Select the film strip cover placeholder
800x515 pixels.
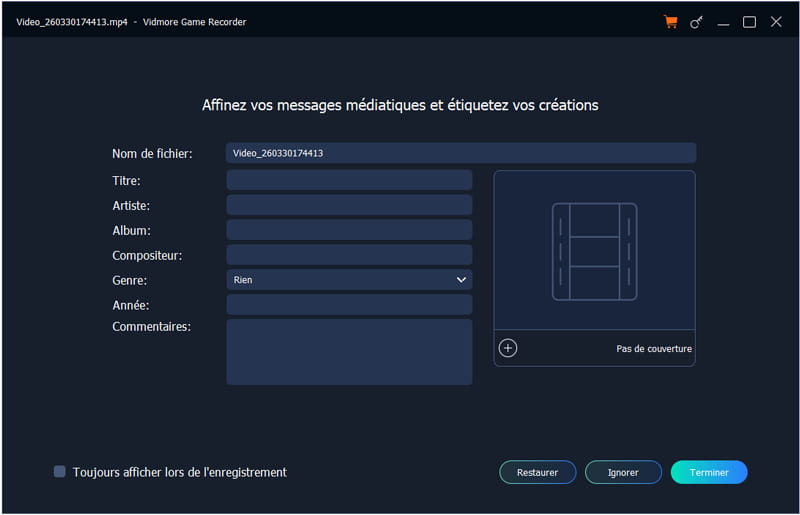tap(594, 251)
